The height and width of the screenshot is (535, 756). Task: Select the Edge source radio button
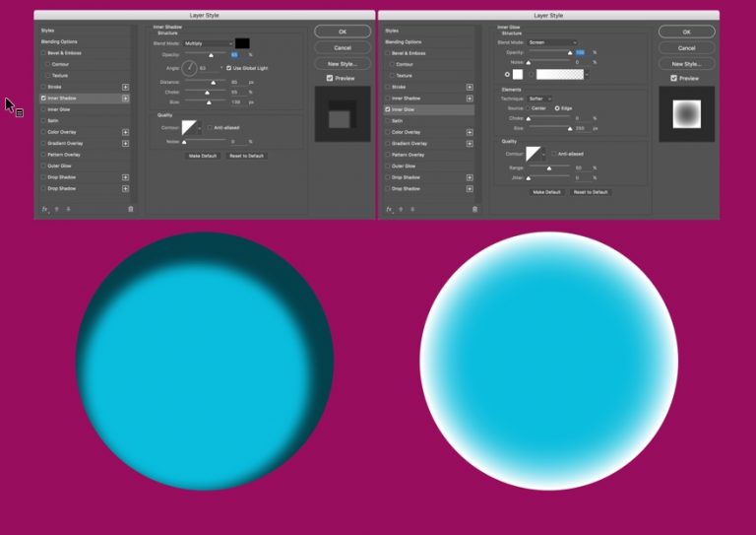coord(557,108)
